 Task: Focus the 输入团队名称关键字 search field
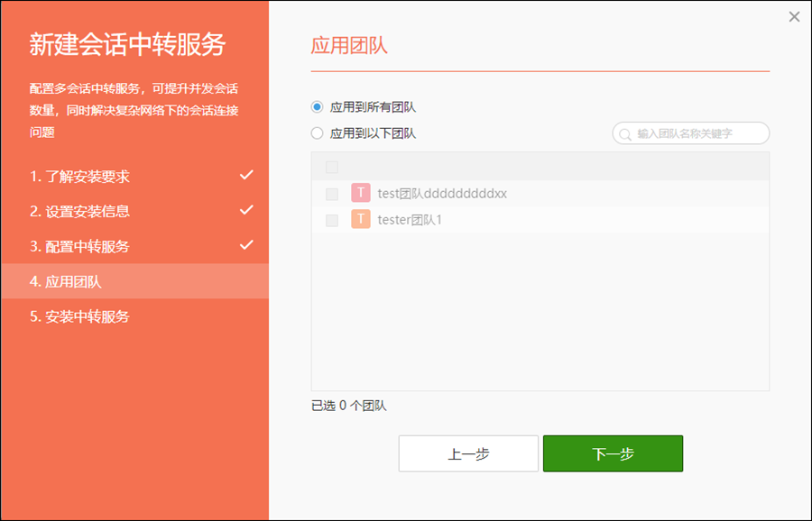[691, 133]
